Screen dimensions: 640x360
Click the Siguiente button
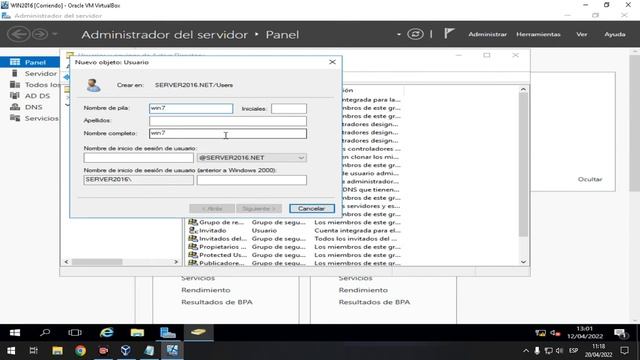coord(259,209)
